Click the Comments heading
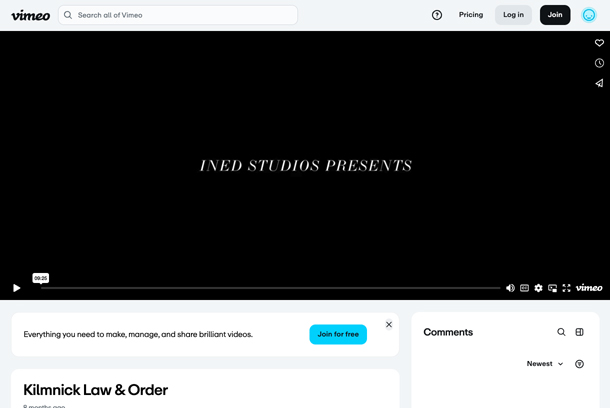This screenshot has width=610, height=408. [x=448, y=332]
